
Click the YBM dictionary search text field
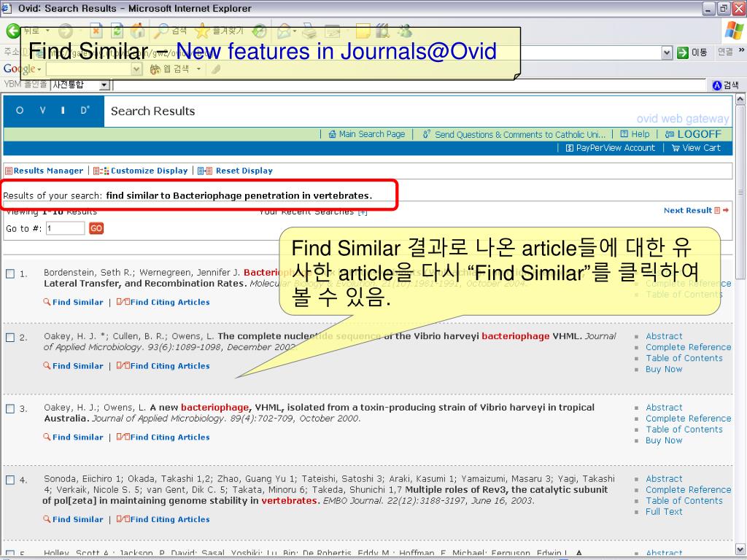click(410, 86)
